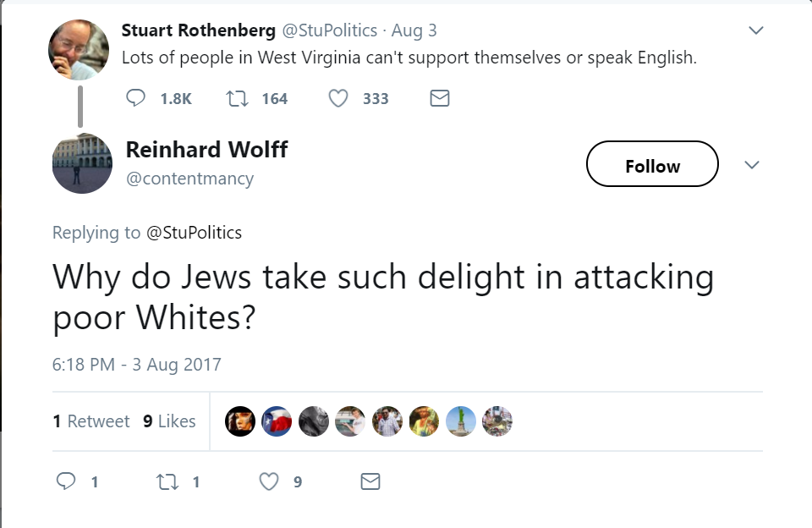Click the Stuart Rothenberg display name
Screen dimensions: 812x528
199,30
